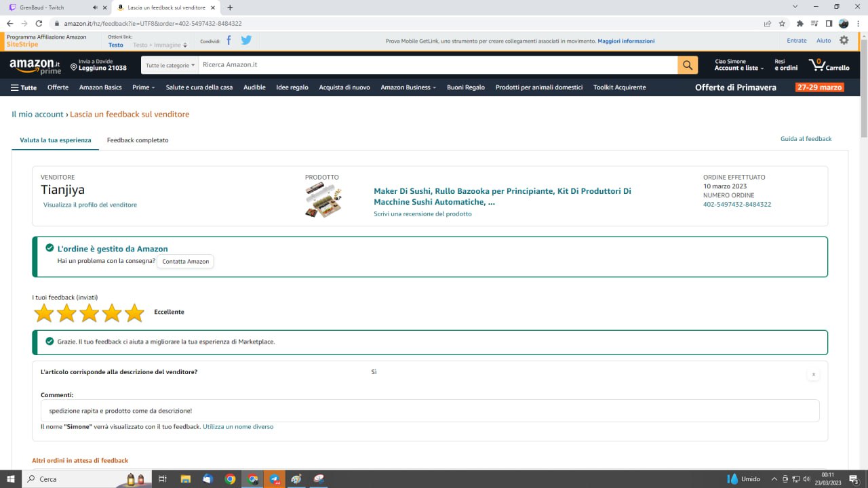The image size is (868, 488).
Task: Click the 'Ricerca Amazon.it' search field
Action: point(438,65)
